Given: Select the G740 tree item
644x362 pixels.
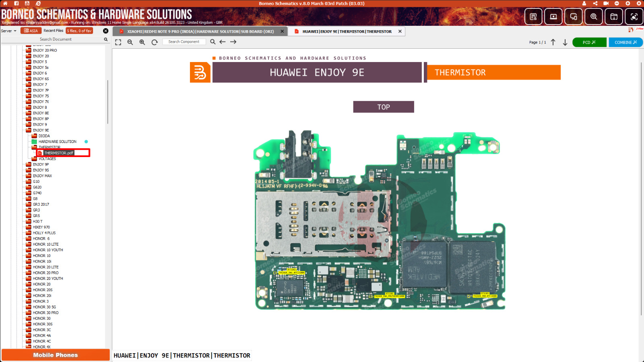Looking at the screenshot, I should pos(37,193).
